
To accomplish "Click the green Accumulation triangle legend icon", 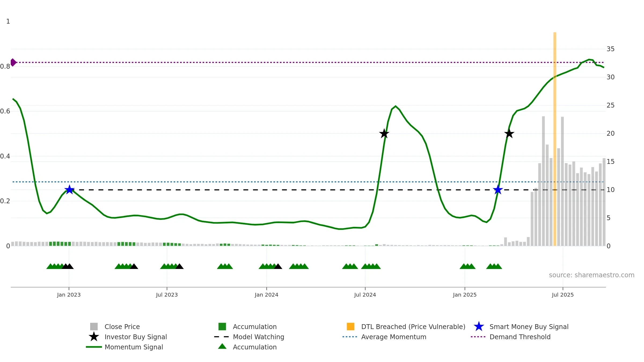I will (x=222, y=346).
